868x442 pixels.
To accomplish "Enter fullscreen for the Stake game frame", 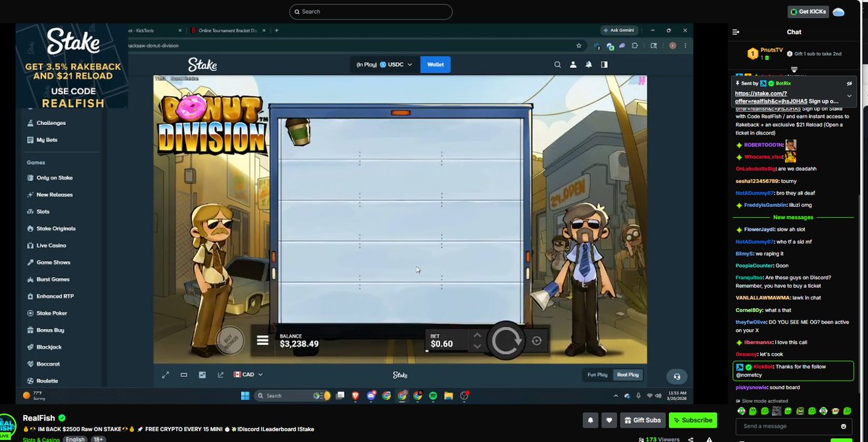I will pyautogui.click(x=166, y=375).
